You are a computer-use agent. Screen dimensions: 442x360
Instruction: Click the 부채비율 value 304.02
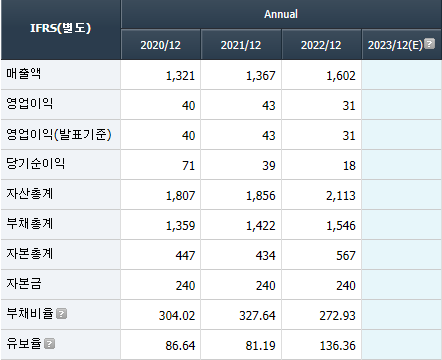click(x=177, y=316)
